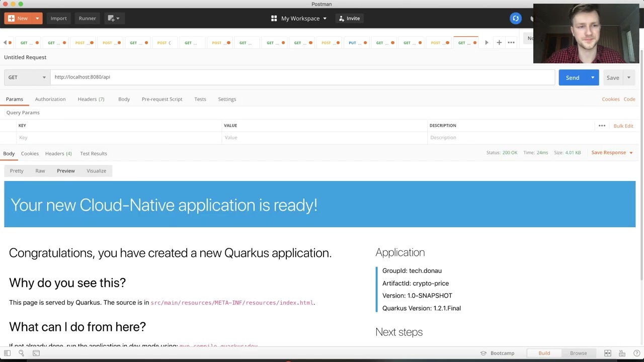
Task: Open the keyboard shortcuts icon
Action: tap(622, 353)
